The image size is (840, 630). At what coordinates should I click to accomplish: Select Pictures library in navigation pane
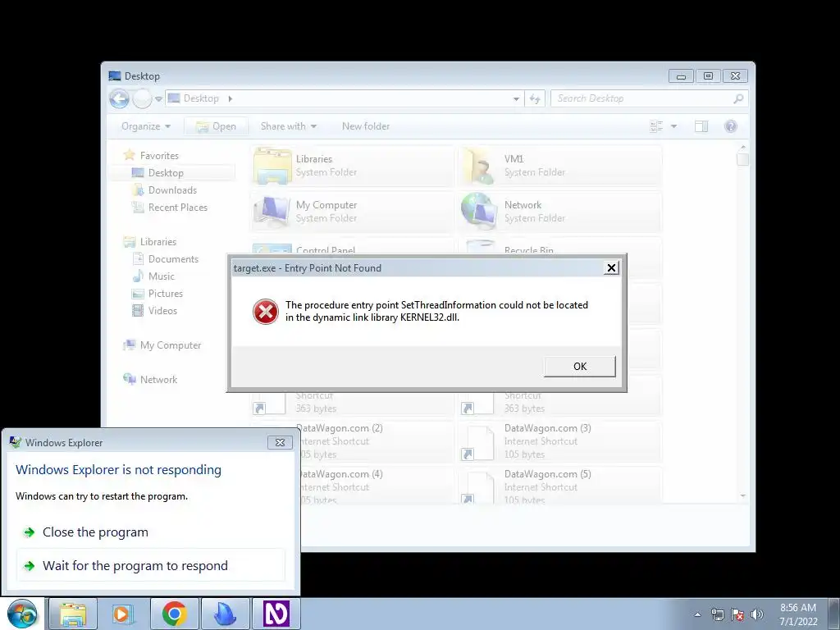click(x=165, y=294)
